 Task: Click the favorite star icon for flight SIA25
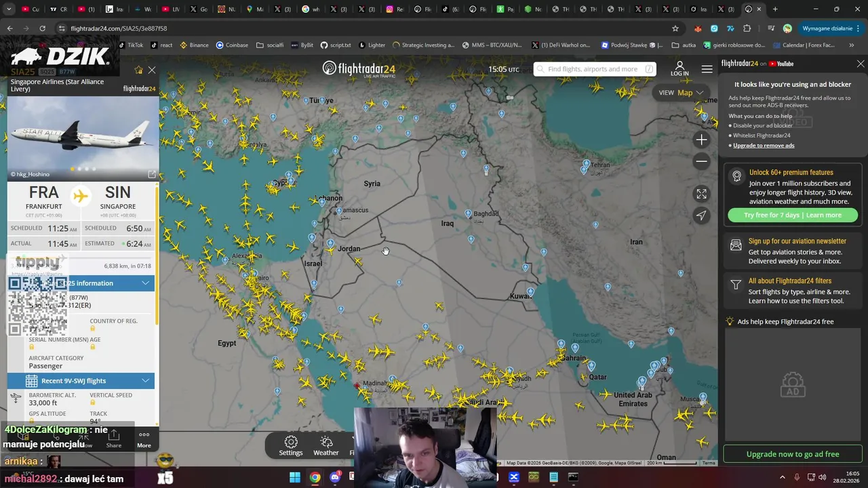point(139,70)
